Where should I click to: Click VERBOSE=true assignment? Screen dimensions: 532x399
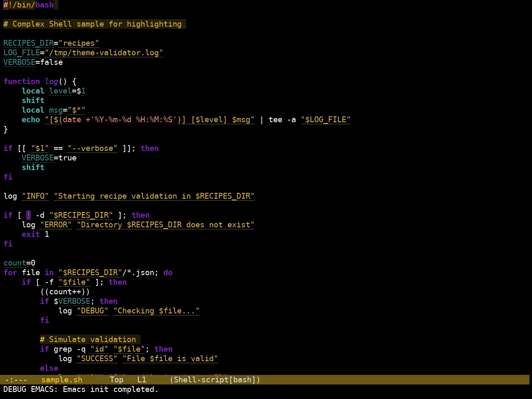[49, 158]
